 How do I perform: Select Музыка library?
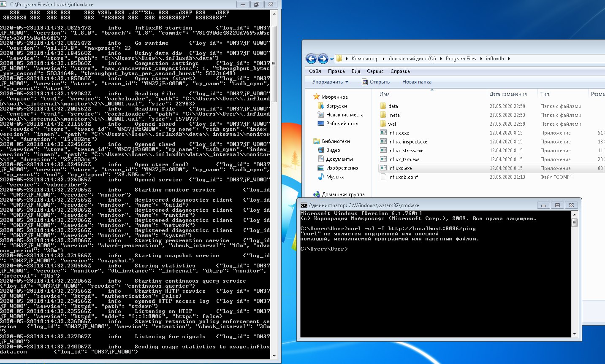(x=335, y=177)
